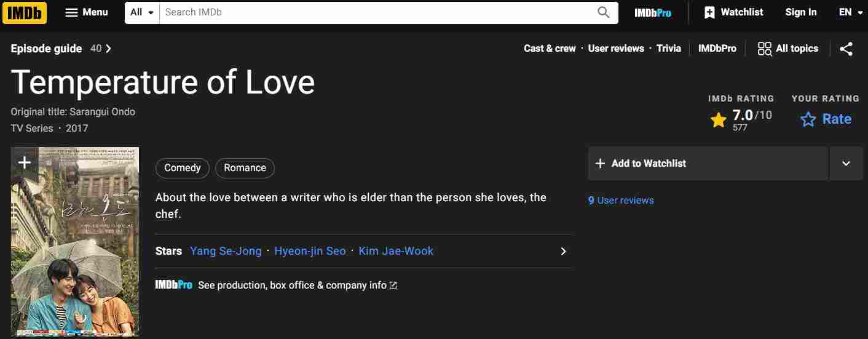Click the Original title: Sarangui Ondo text

pyautogui.click(x=73, y=112)
